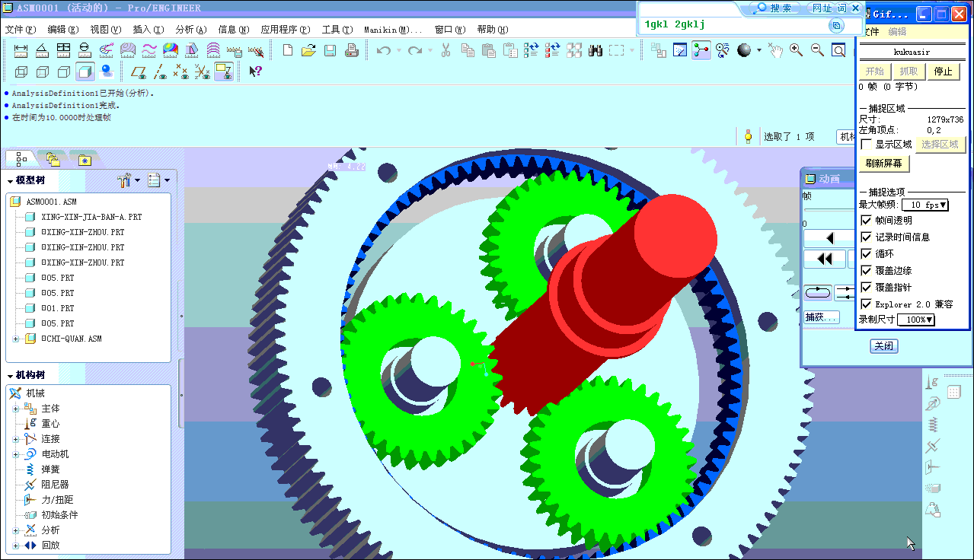
Task: Uncheck the 记录时间信息 checkbox
Action: coord(866,237)
